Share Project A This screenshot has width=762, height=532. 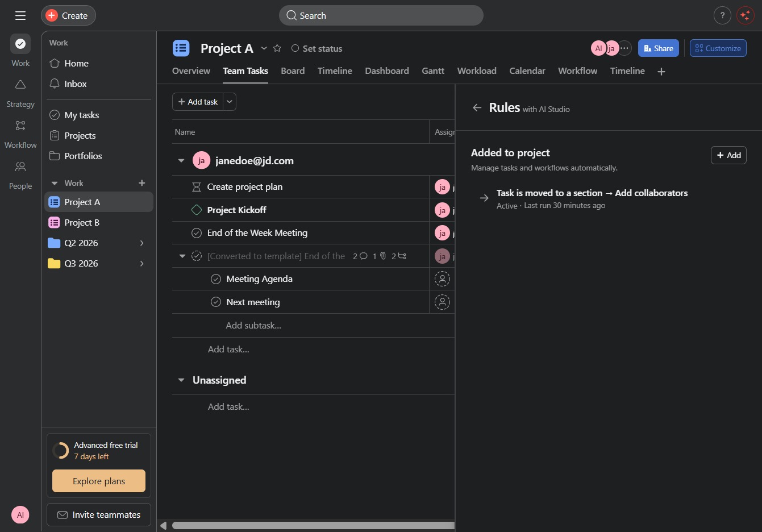(659, 48)
